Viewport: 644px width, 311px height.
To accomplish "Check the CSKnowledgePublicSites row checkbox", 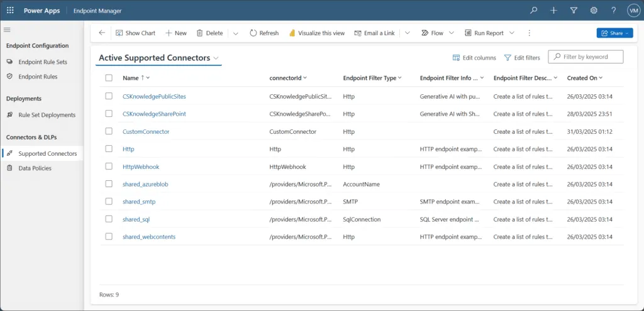I will coord(109,96).
